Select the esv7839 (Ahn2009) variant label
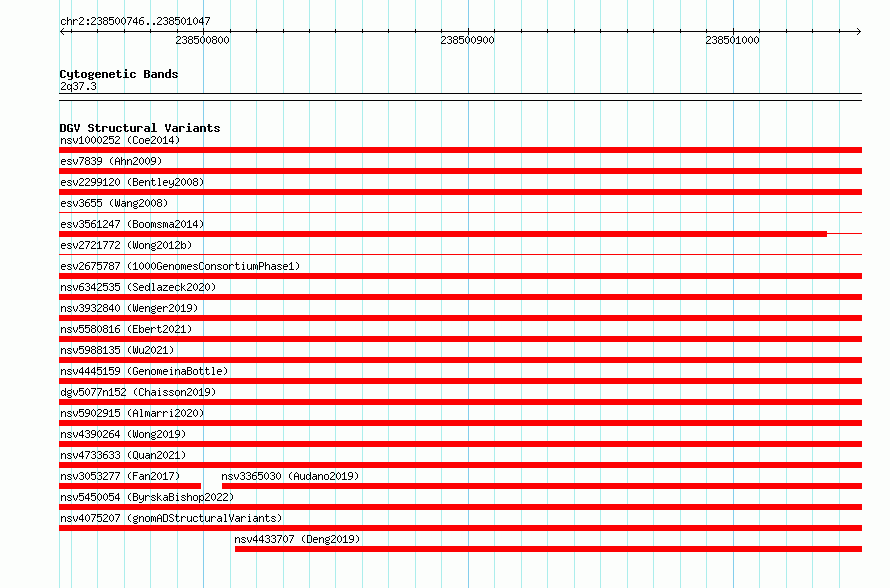Image resolution: width=890 pixels, height=588 pixels. (111, 161)
